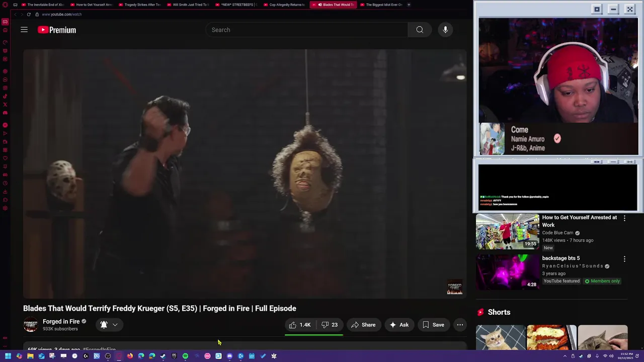The width and height of the screenshot is (644, 362).
Task: Click the Members only badge
Action: [602, 281]
